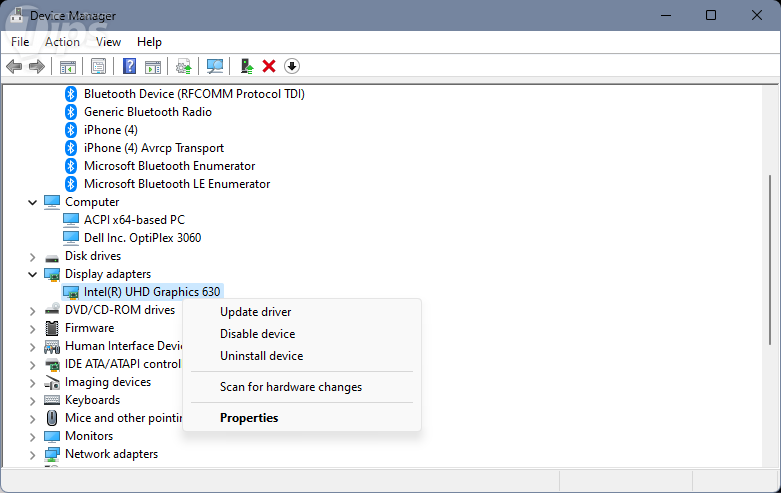Choose Update driver from context menu
The height and width of the screenshot is (494, 781).
click(x=302, y=312)
